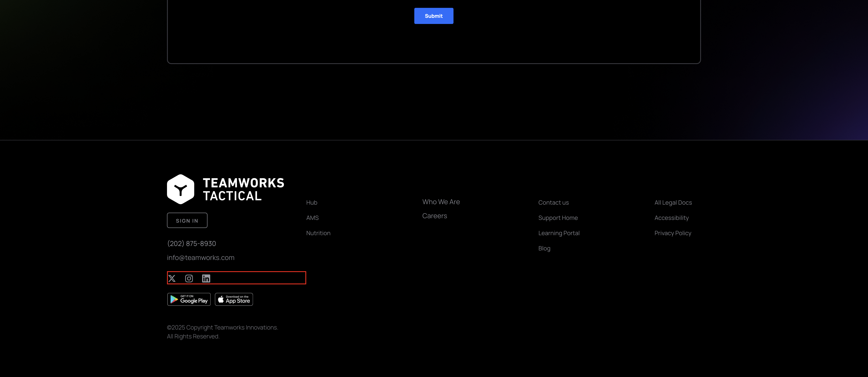This screenshot has width=868, height=377.
Task: Open the Nutrition footer link
Action: [x=318, y=233]
